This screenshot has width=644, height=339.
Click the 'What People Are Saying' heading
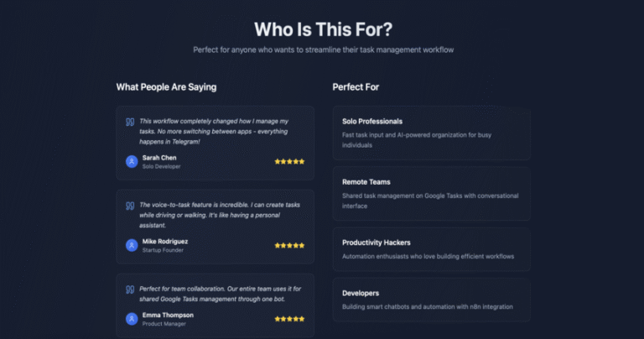coord(166,87)
